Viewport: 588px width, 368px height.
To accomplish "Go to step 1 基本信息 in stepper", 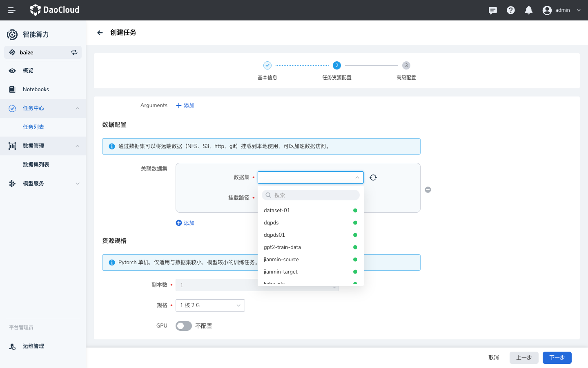I will 267,65.
